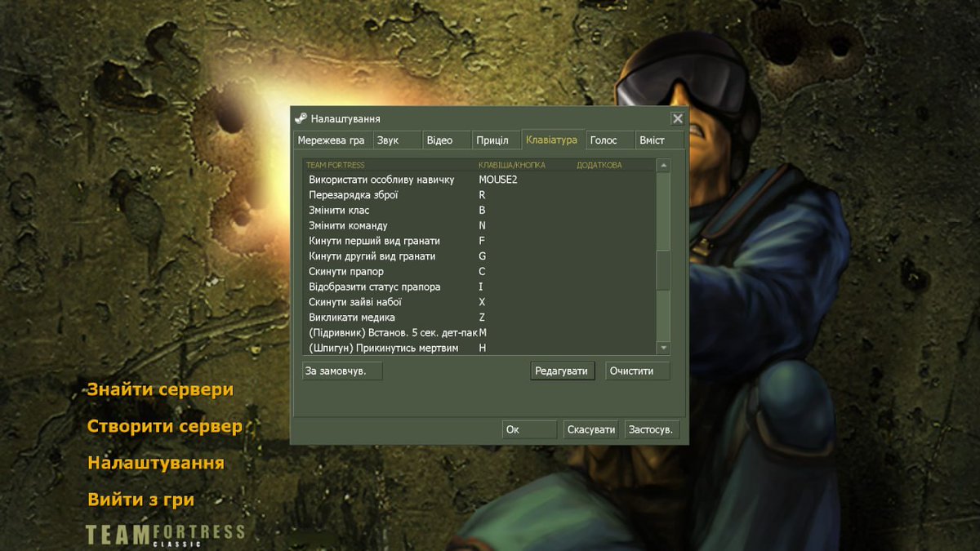Click the Редагувати button
980x551 pixels.
(562, 371)
